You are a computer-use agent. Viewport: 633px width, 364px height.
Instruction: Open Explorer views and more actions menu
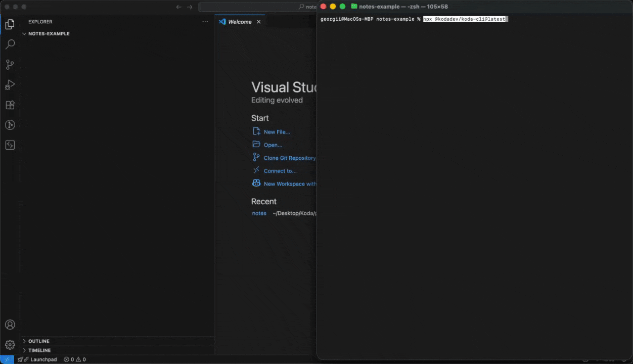point(205,22)
